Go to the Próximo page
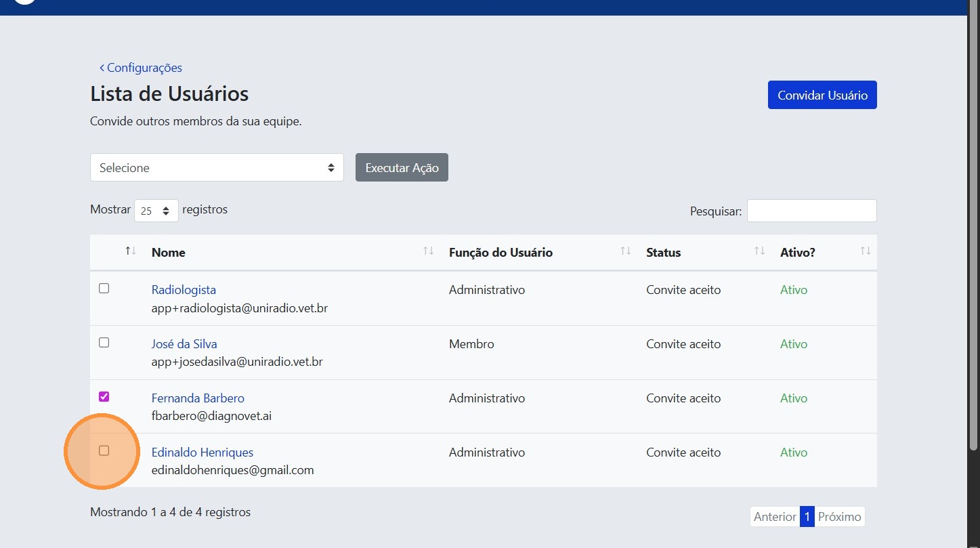The height and width of the screenshot is (548, 980). point(839,516)
